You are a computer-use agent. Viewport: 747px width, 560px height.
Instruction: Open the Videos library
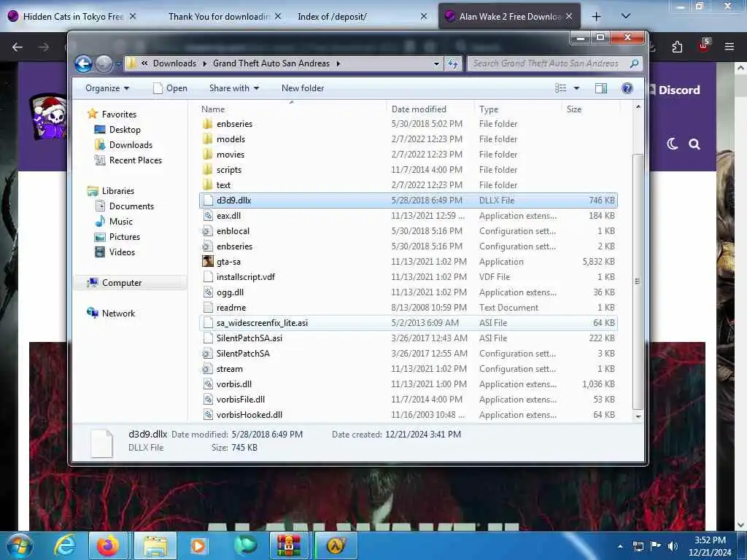point(122,252)
